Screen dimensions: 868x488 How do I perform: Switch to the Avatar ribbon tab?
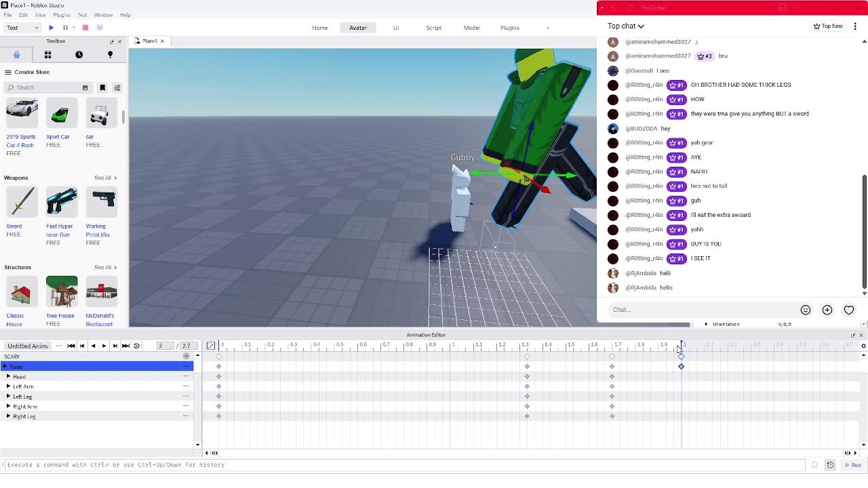tap(358, 28)
